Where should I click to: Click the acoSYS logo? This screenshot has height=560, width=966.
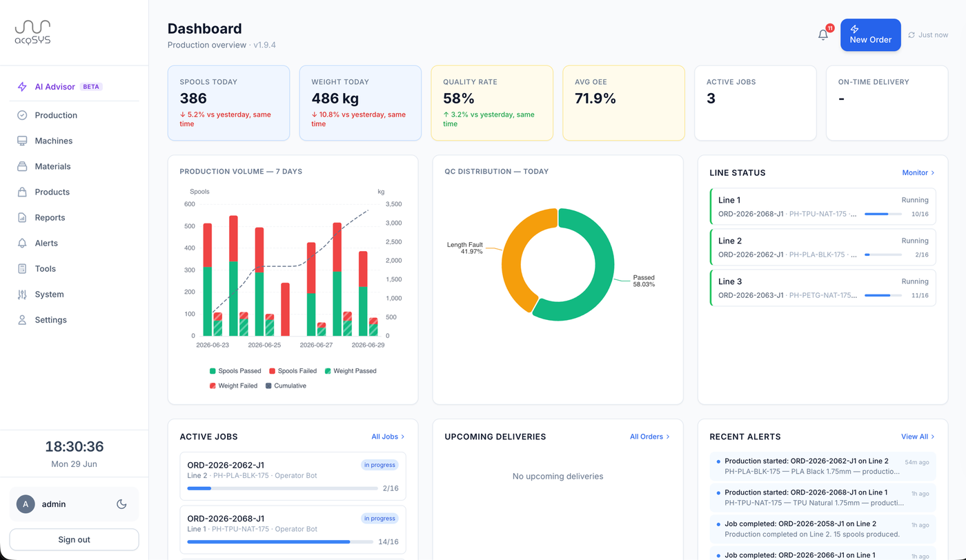coord(32,32)
